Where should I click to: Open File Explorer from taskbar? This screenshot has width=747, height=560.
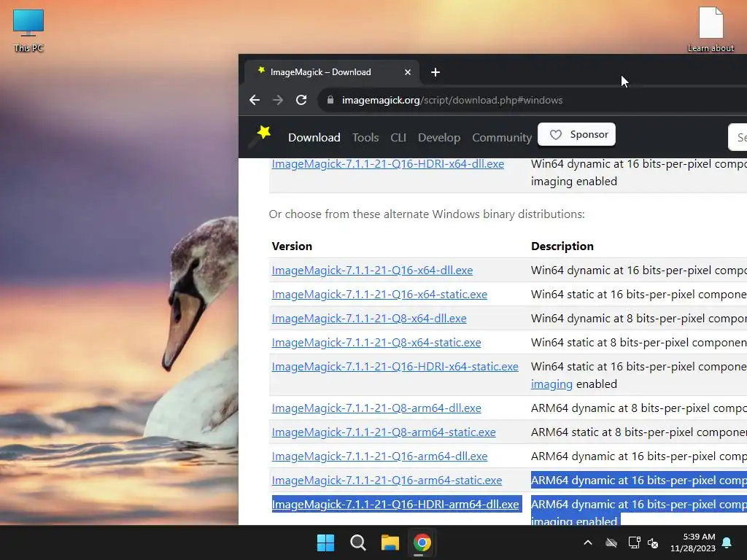(x=390, y=542)
